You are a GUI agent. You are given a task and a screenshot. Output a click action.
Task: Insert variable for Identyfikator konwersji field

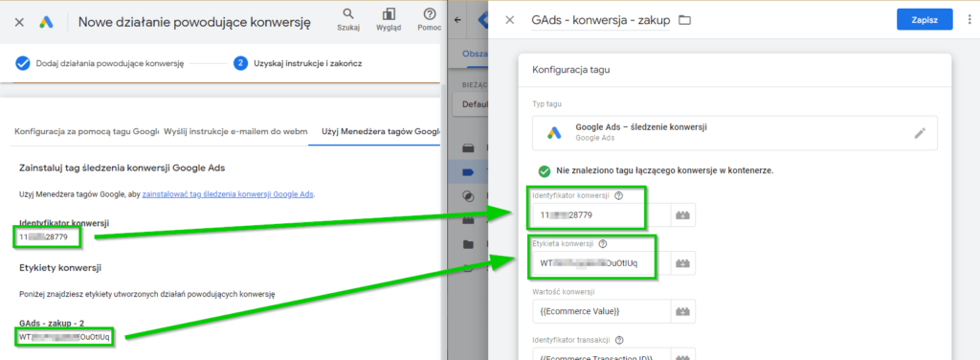pos(683,215)
